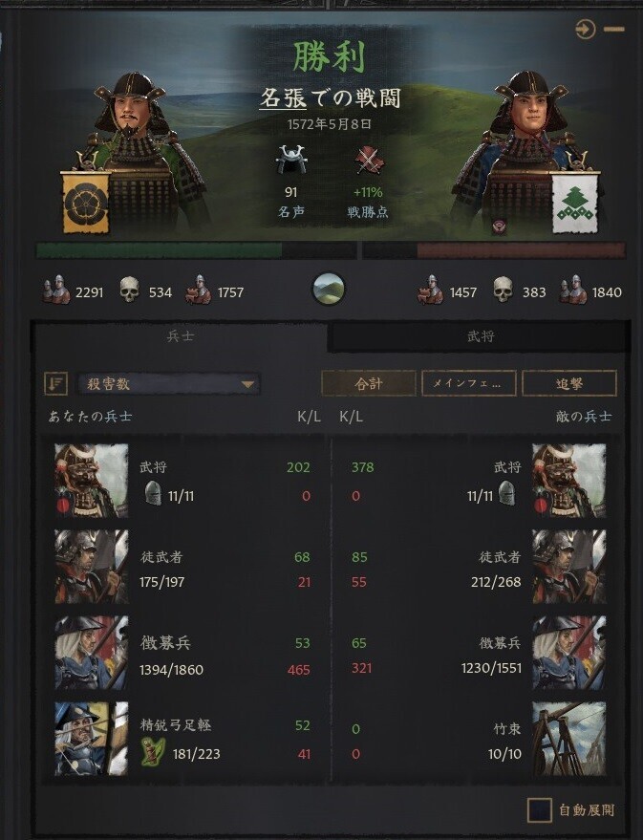Click the terrain hills circular icon
This screenshot has width=643, height=840.
[329, 289]
